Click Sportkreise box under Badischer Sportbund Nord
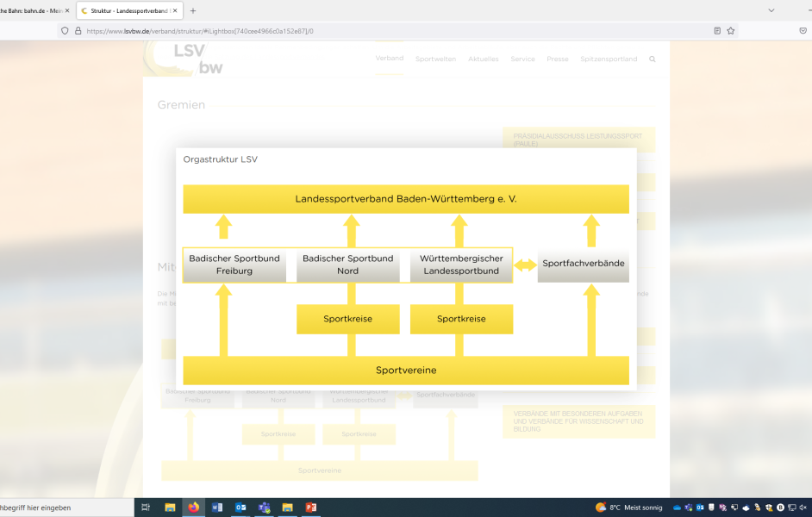The height and width of the screenshot is (517, 812). [348, 319]
